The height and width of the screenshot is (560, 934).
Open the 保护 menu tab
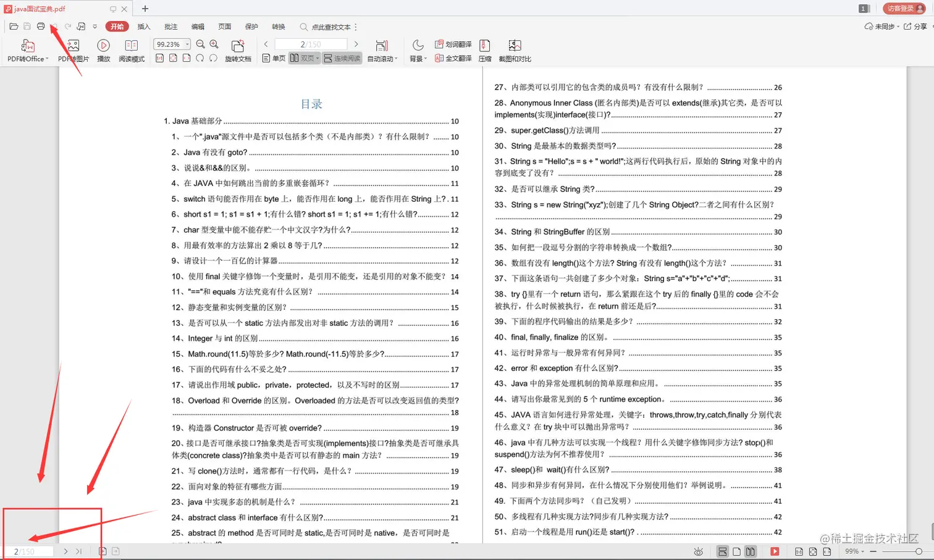pyautogui.click(x=251, y=27)
